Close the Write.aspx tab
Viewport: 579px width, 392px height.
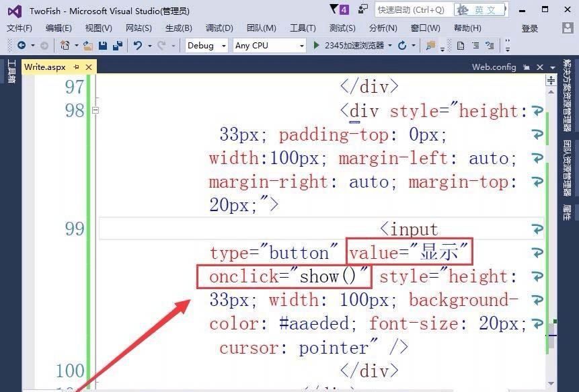89,67
